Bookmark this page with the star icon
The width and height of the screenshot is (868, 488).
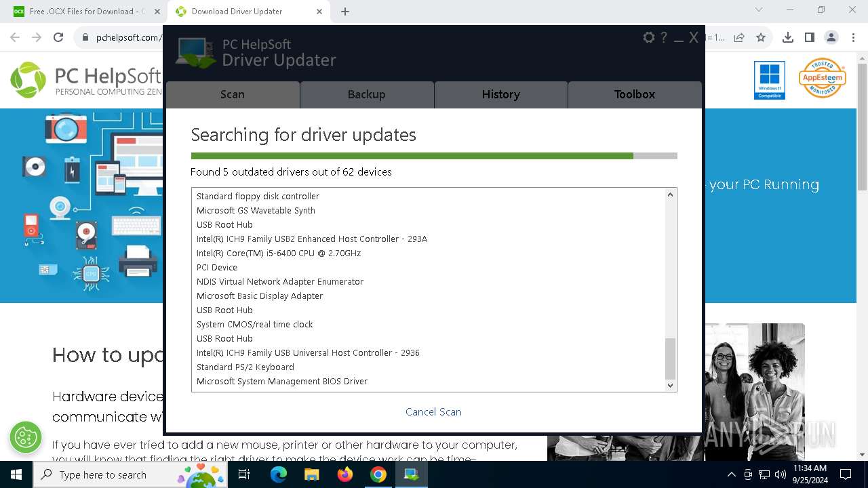click(x=761, y=37)
